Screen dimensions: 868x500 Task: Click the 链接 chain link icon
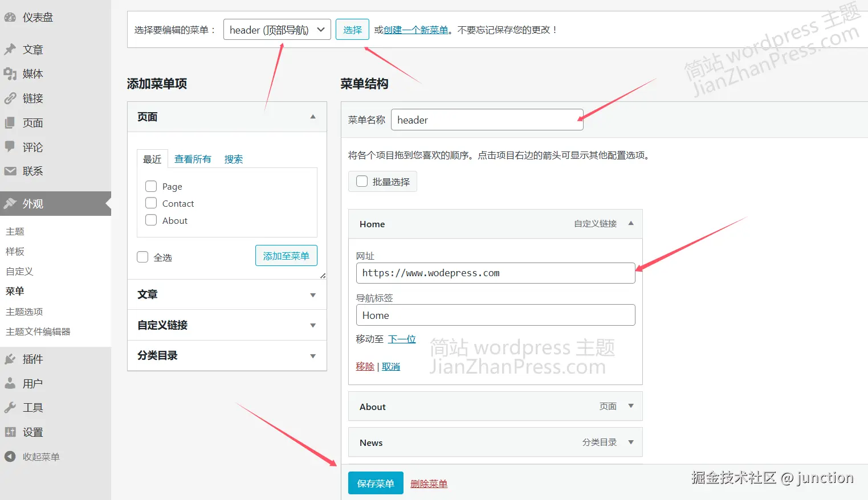[10, 99]
